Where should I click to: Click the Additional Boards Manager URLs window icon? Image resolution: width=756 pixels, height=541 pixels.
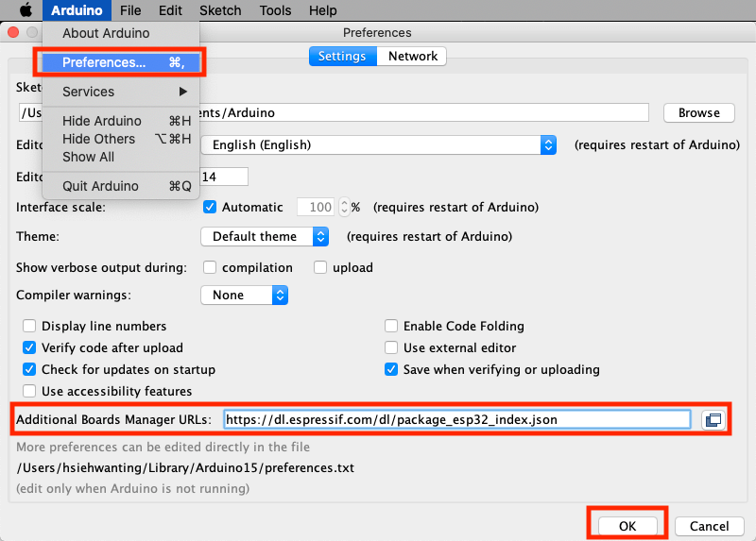click(713, 418)
